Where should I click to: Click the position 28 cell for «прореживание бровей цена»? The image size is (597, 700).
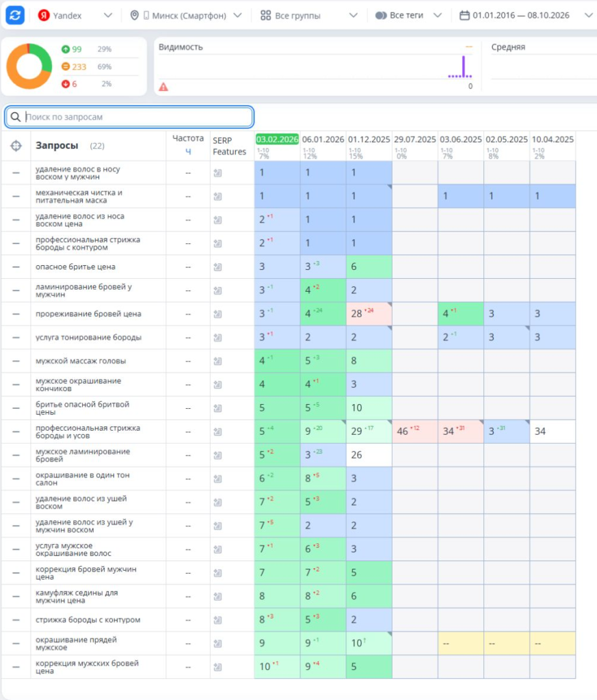pyautogui.click(x=369, y=314)
